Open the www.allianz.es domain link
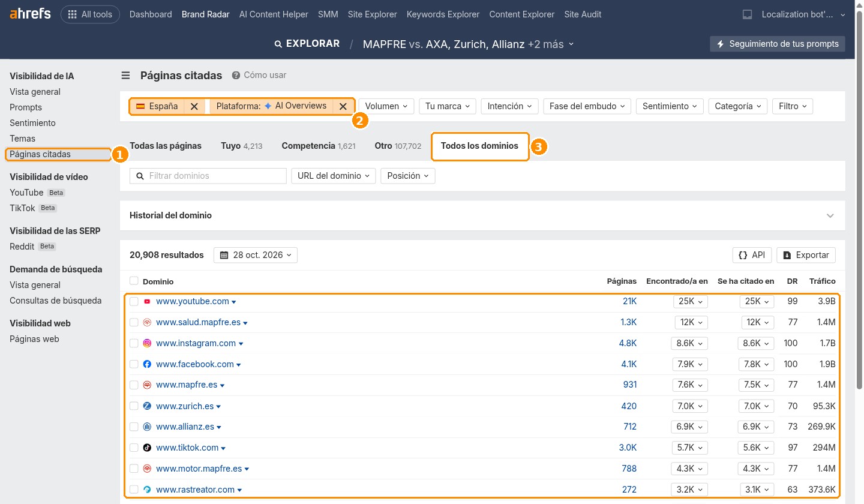864x504 pixels. coord(185,427)
